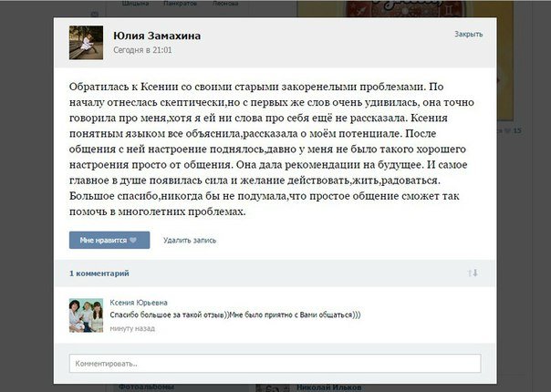Delete the post with Удалить запись

point(190,241)
